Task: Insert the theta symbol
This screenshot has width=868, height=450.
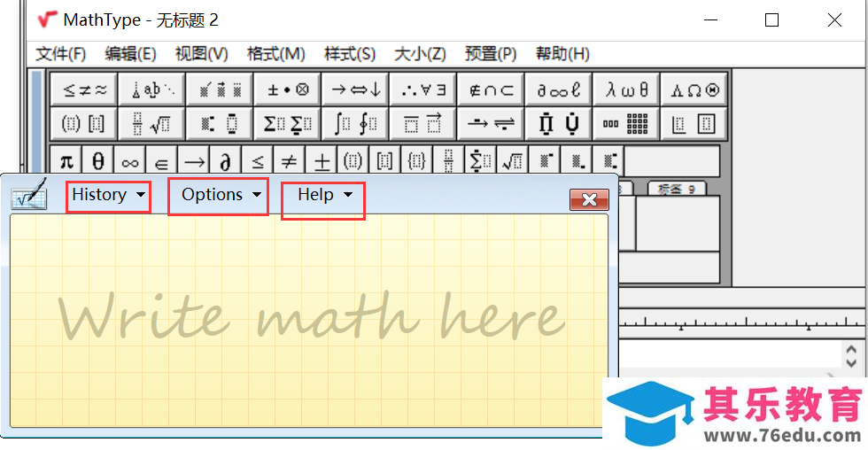Action: coord(98,161)
